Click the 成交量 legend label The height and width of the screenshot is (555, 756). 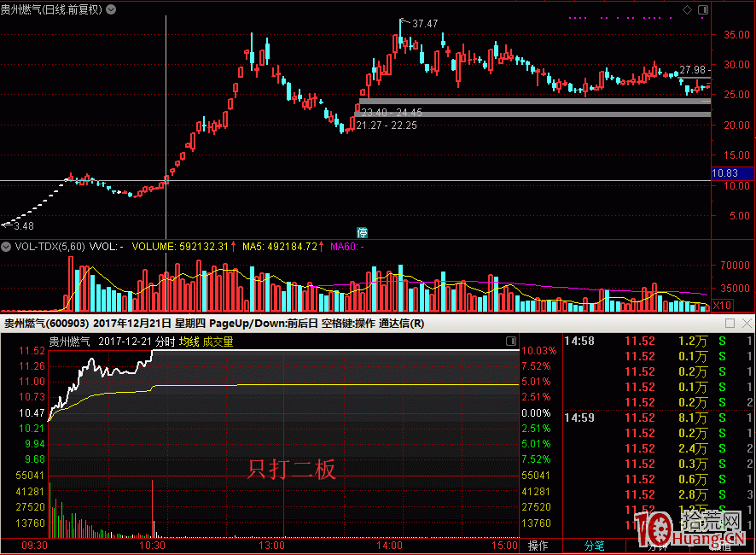click(x=218, y=342)
